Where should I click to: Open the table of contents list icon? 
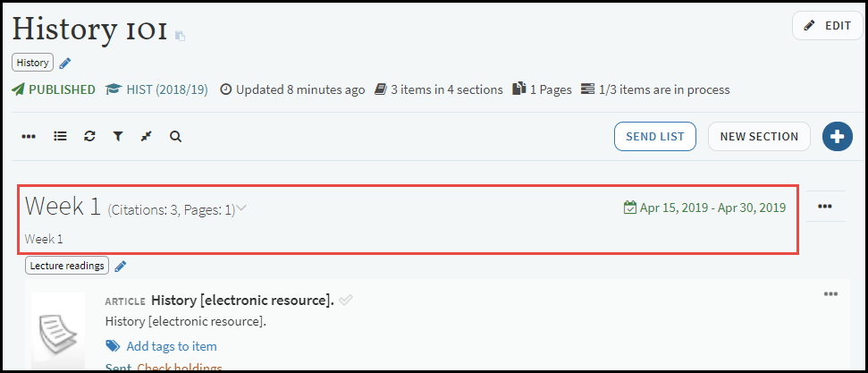point(60,136)
